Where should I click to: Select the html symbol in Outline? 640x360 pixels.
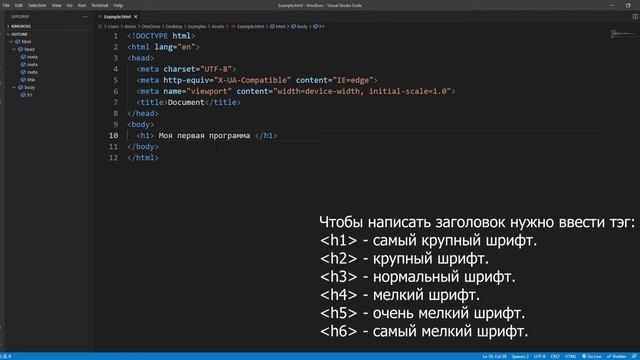24,42
